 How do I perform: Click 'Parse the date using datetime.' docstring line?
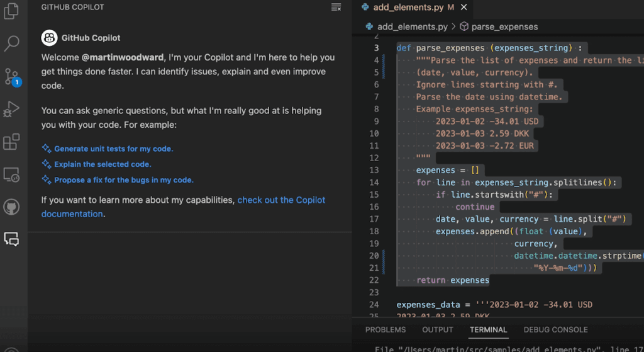[489, 97]
